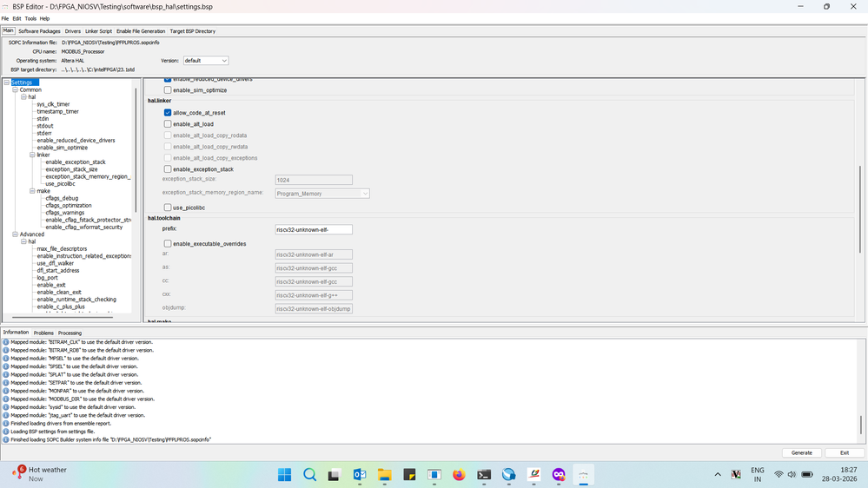Screen dimensions: 868x488
Task: Click the toolchain prefix input field
Action: (x=314, y=229)
